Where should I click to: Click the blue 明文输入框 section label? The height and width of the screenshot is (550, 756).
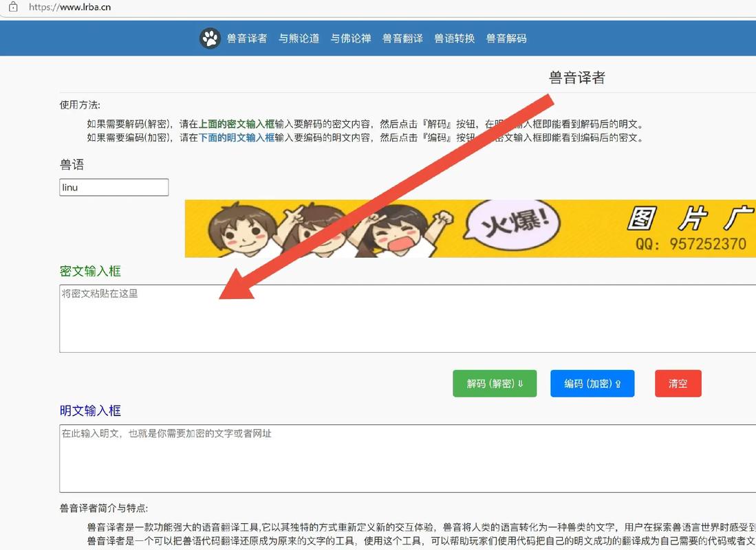90,410
